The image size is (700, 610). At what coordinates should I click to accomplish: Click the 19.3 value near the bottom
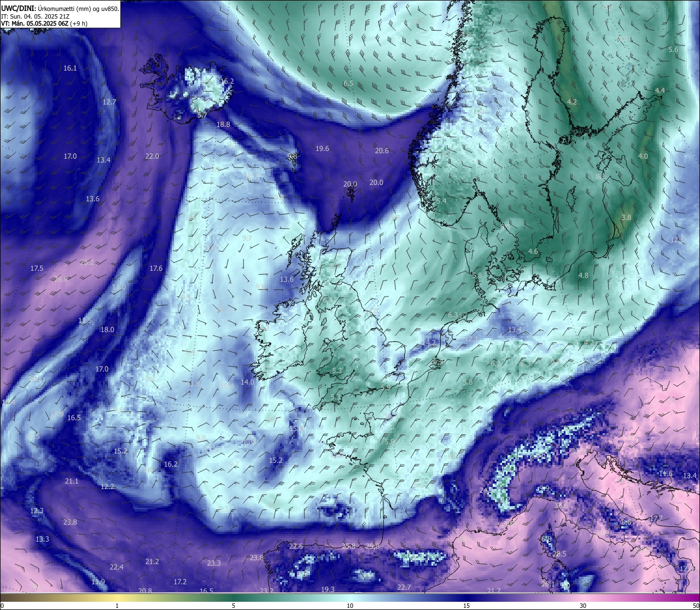click(x=328, y=590)
